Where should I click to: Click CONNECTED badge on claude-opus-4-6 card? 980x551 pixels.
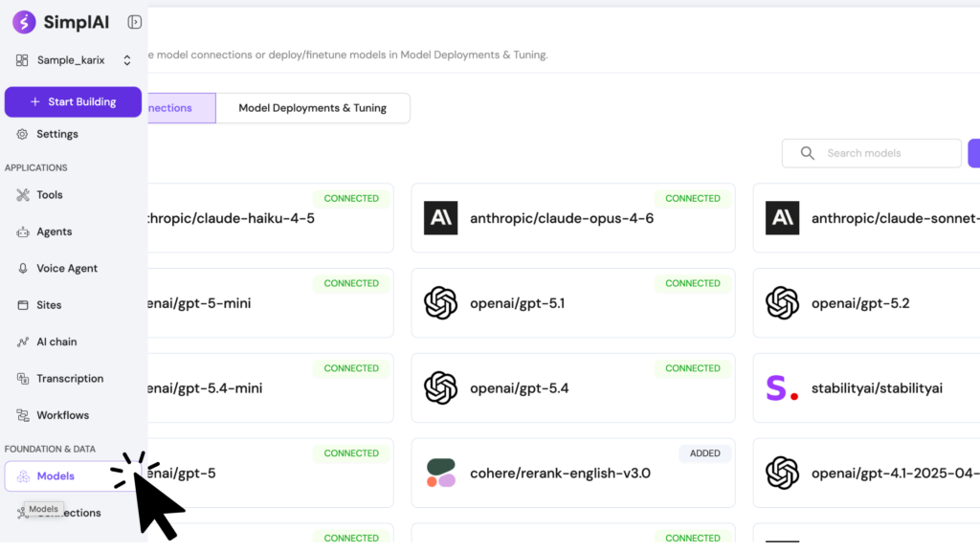[x=693, y=199]
